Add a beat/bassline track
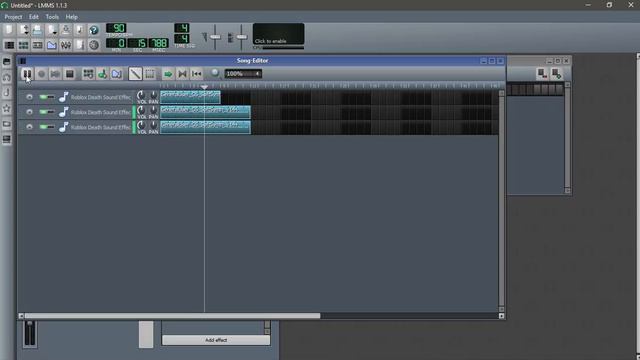Viewport: 640px width, 360px height. click(x=88, y=74)
